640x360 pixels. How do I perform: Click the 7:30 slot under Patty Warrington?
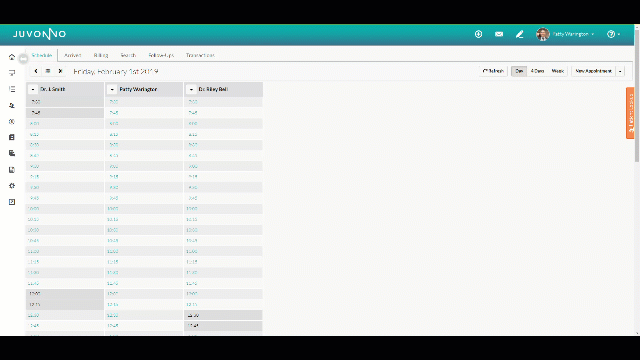click(x=144, y=102)
